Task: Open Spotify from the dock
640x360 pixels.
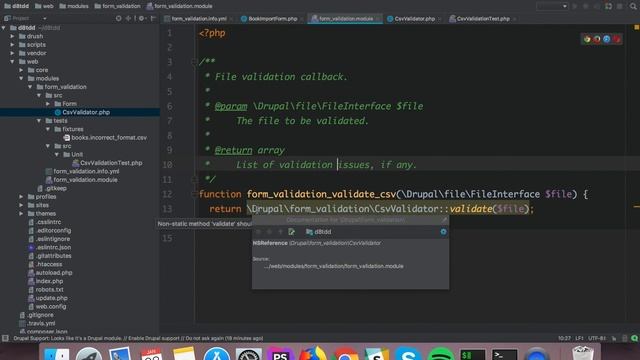Action: click(x=440, y=354)
